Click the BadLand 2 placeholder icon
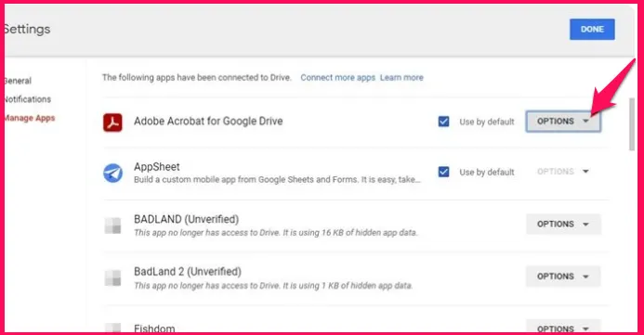Image resolution: width=644 pixels, height=335 pixels. pyautogui.click(x=112, y=277)
